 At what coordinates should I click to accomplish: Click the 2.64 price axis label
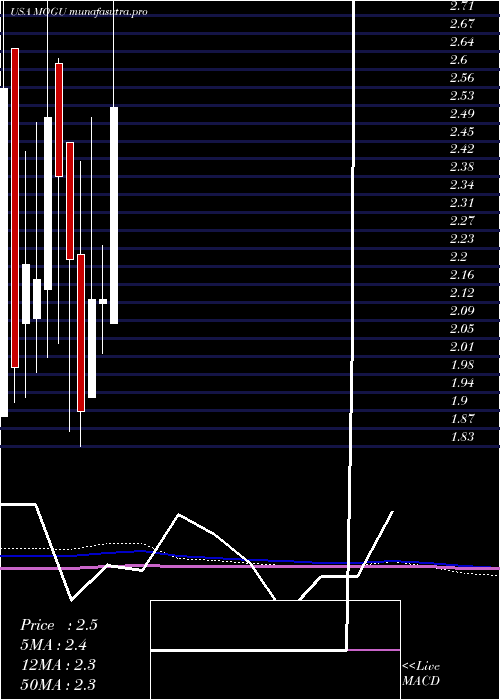click(462, 42)
